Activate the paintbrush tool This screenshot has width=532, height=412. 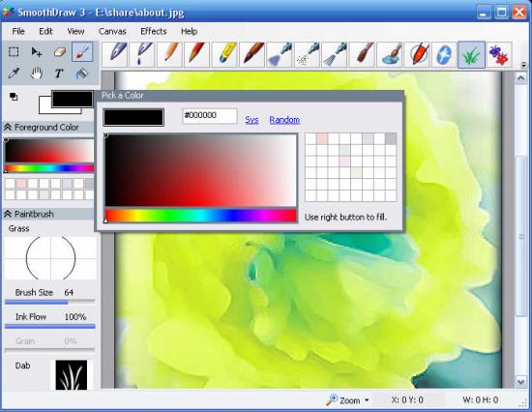(82, 52)
